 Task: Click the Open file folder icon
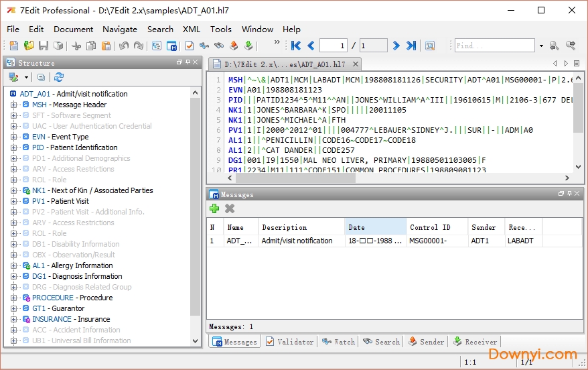pyautogui.click(x=29, y=46)
